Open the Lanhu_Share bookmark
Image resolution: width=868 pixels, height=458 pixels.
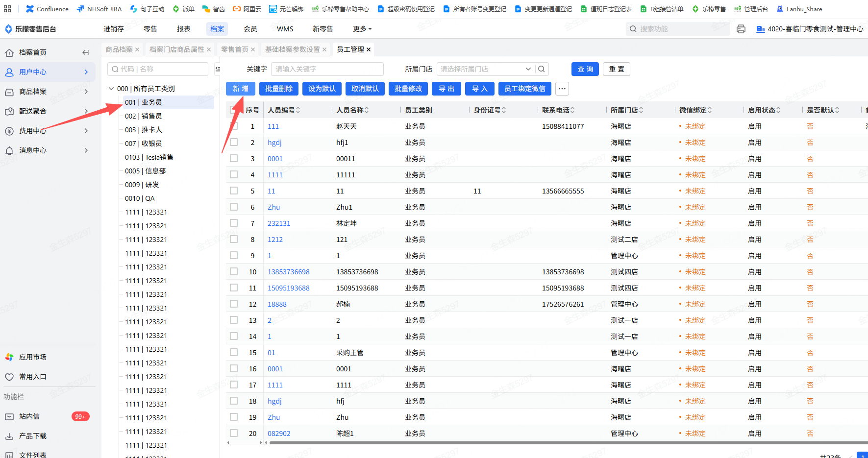click(x=799, y=9)
